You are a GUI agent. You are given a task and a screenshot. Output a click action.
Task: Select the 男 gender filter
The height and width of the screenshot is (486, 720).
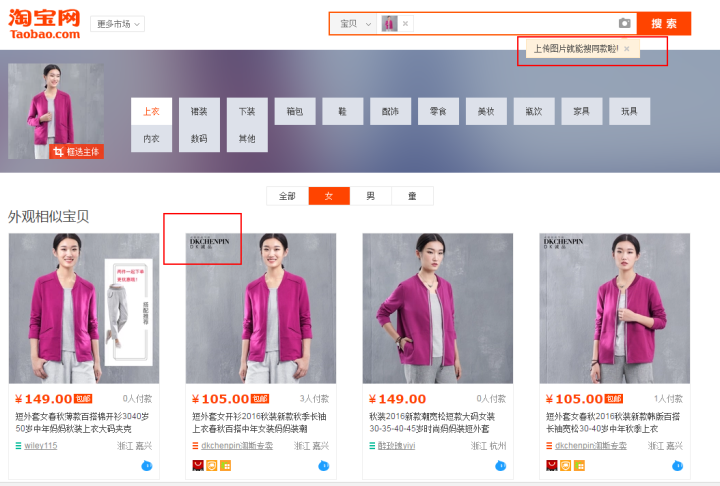(371, 196)
